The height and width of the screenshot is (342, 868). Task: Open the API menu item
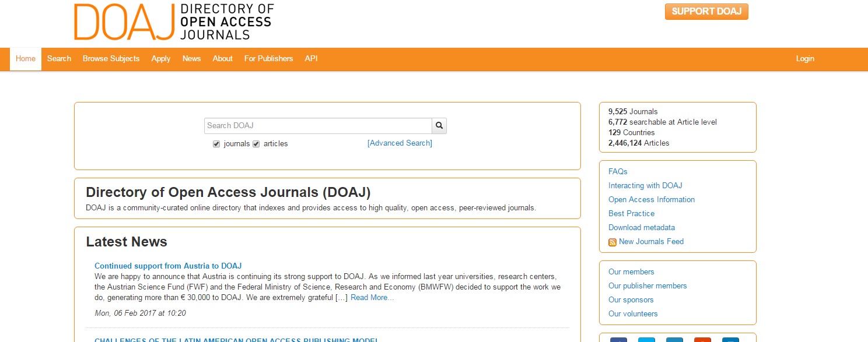[311, 59]
